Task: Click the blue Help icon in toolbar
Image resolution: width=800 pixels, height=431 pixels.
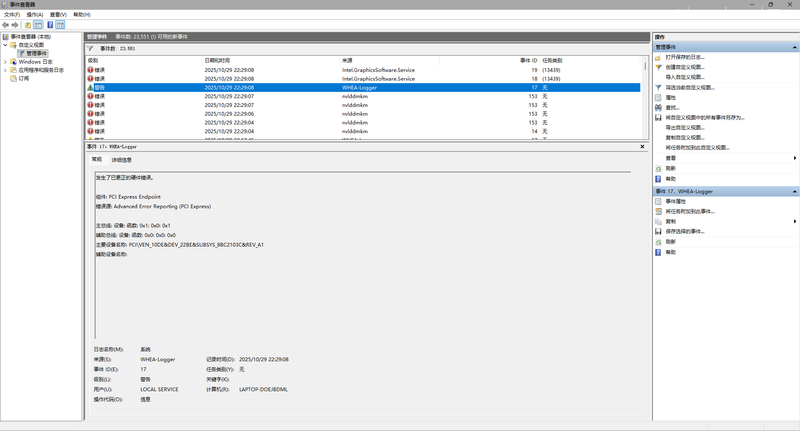Action: (x=48, y=24)
